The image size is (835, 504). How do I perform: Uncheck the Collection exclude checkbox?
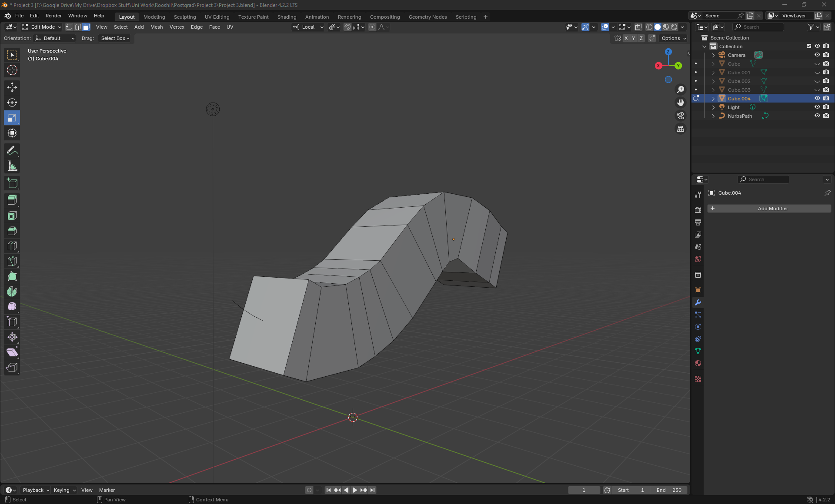tap(809, 46)
